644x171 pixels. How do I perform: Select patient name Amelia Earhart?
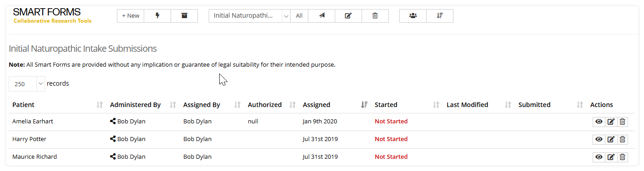point(33,122)
